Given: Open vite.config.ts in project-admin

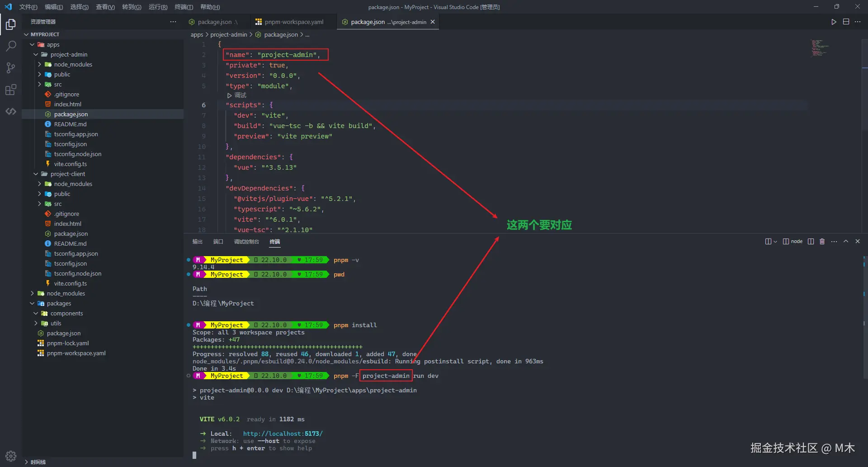Looking at the screenshot, I should (70, 164).
